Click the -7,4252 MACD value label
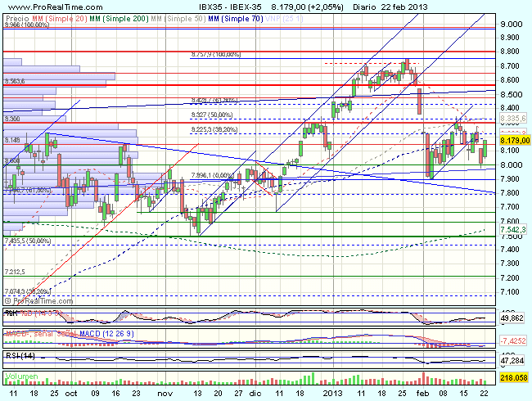 [x=513, y=339]
